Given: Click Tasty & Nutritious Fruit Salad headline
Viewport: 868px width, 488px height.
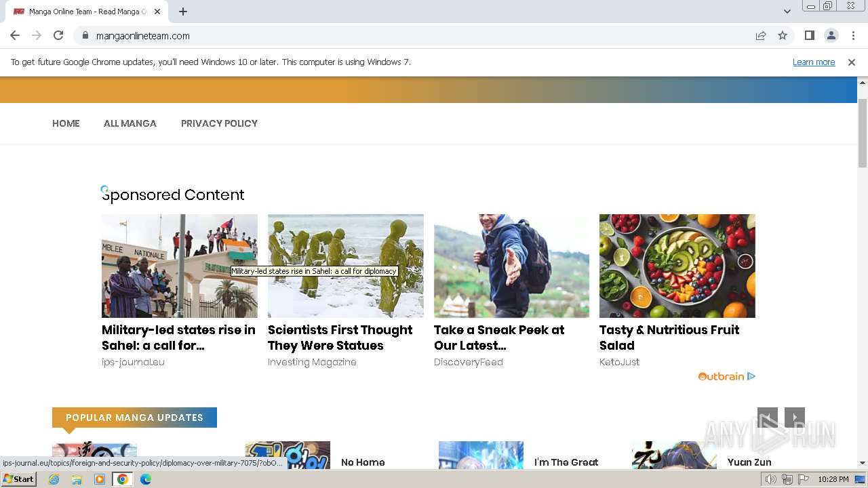Looking at the screenshot, I should tap(669, 338).
